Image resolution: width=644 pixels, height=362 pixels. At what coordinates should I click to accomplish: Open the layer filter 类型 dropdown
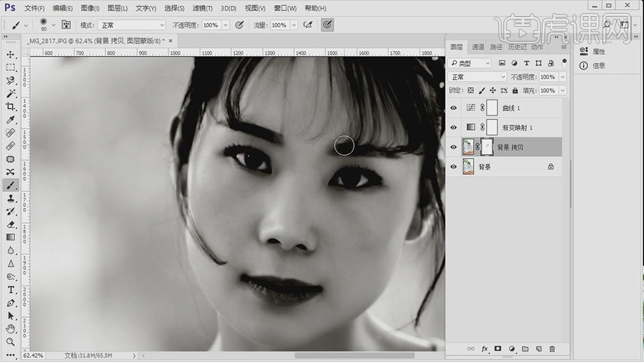pyautogui.click(x=470, y=63)
